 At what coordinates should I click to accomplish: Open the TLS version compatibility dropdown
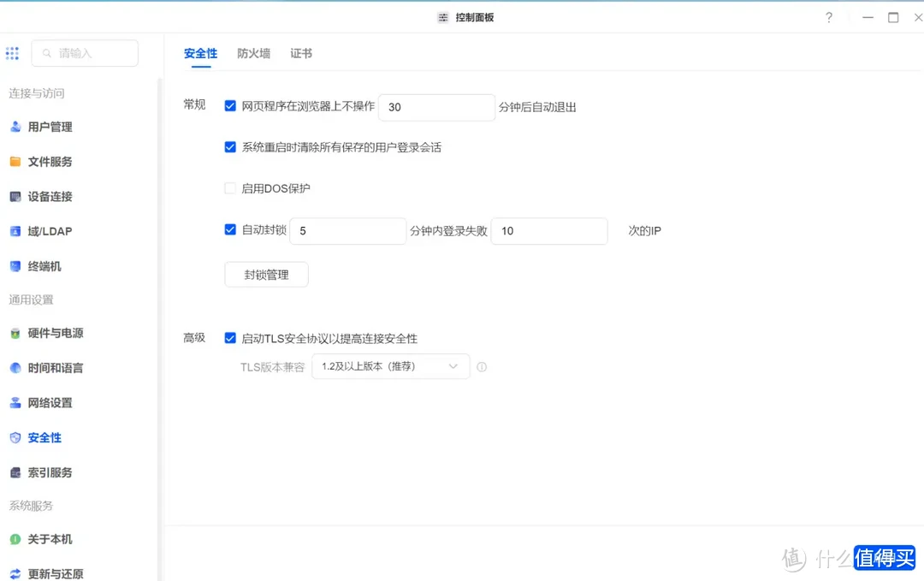[x=390, y=366]
